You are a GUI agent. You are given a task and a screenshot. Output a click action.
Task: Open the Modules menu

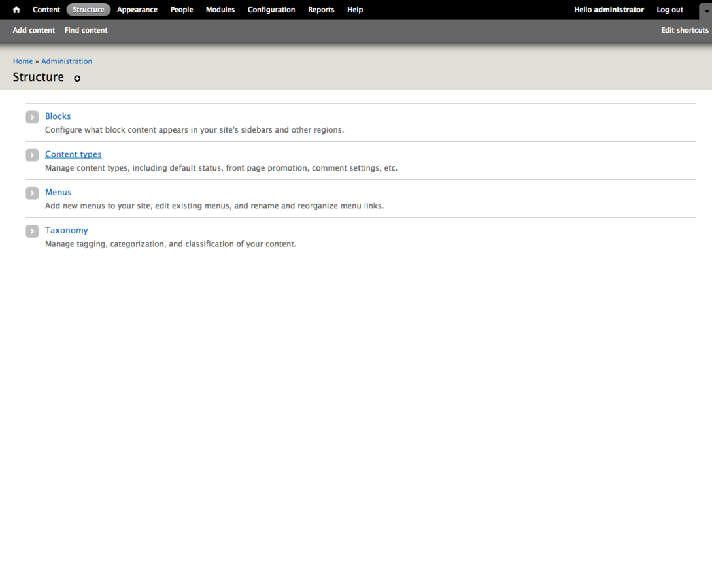(220, 10)
